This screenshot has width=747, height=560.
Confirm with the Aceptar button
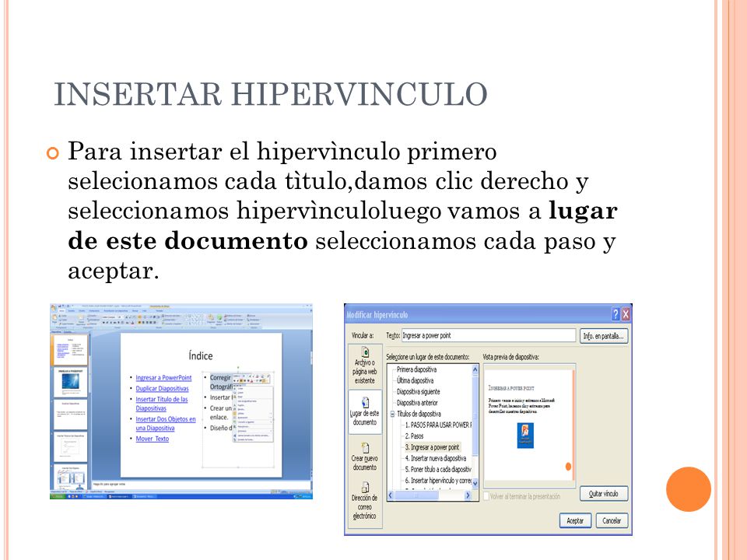pos(575,520)
